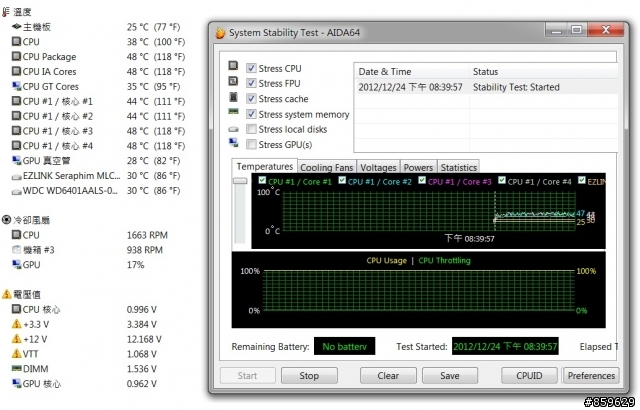This screenshot has width=640, height=410.
Task: Click the disk icon beside Stress local disks
Action: coord(233,129)
